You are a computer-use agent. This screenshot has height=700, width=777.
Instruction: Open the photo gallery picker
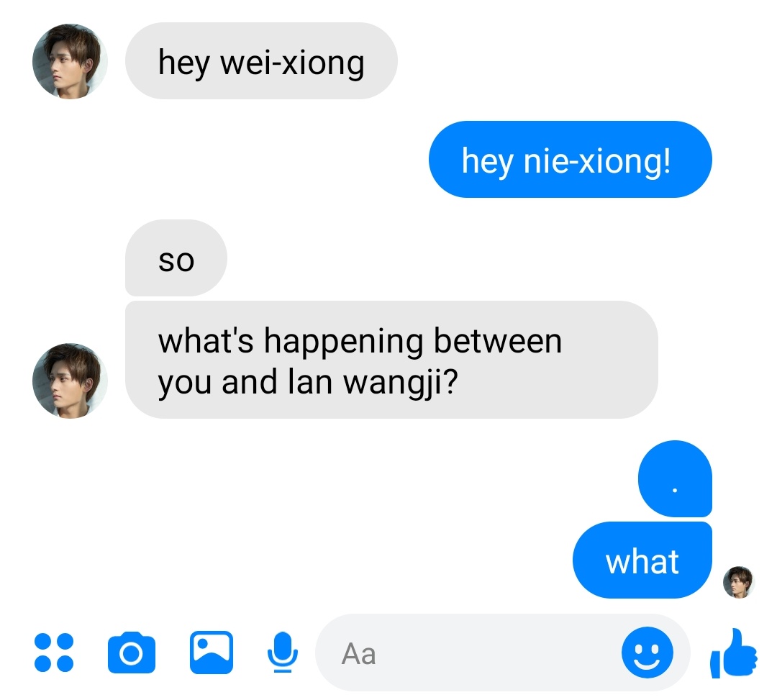coord(211,653)
